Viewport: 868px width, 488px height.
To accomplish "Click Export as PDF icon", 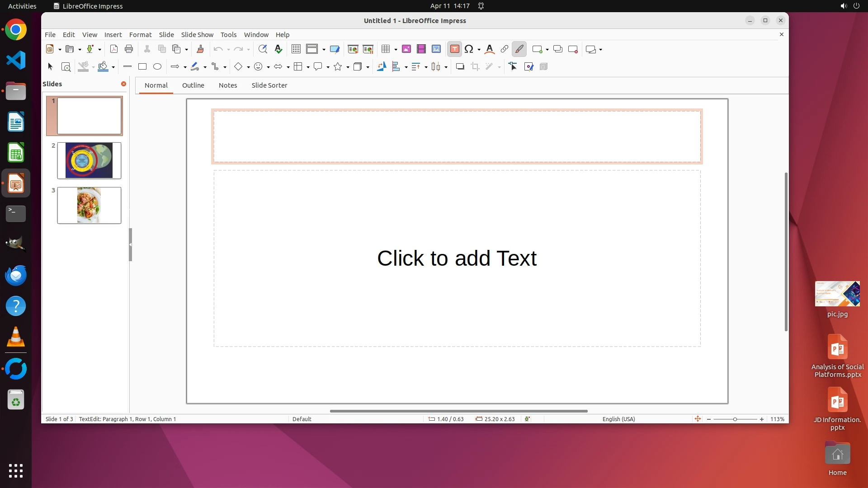I will [x=114, y=49].
